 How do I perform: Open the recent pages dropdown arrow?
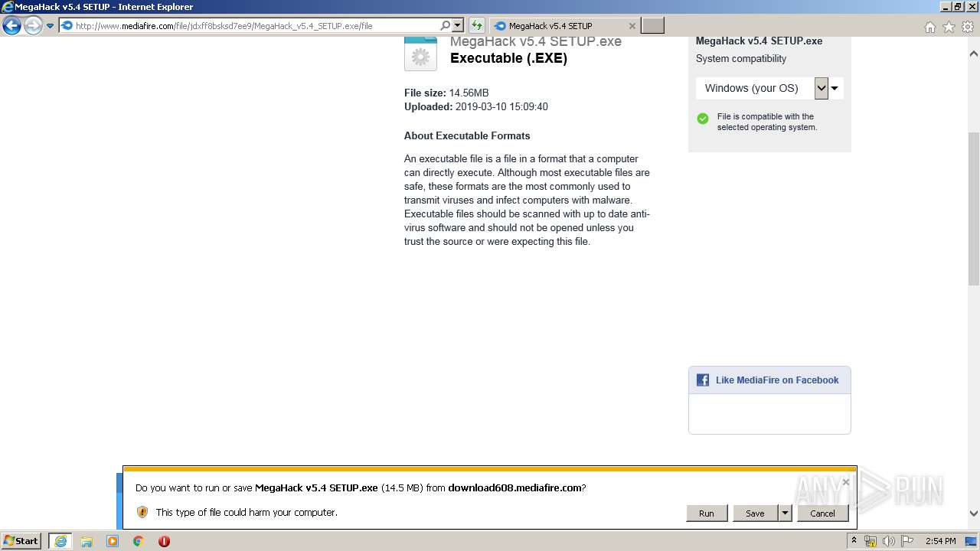(x=51, y=26)
